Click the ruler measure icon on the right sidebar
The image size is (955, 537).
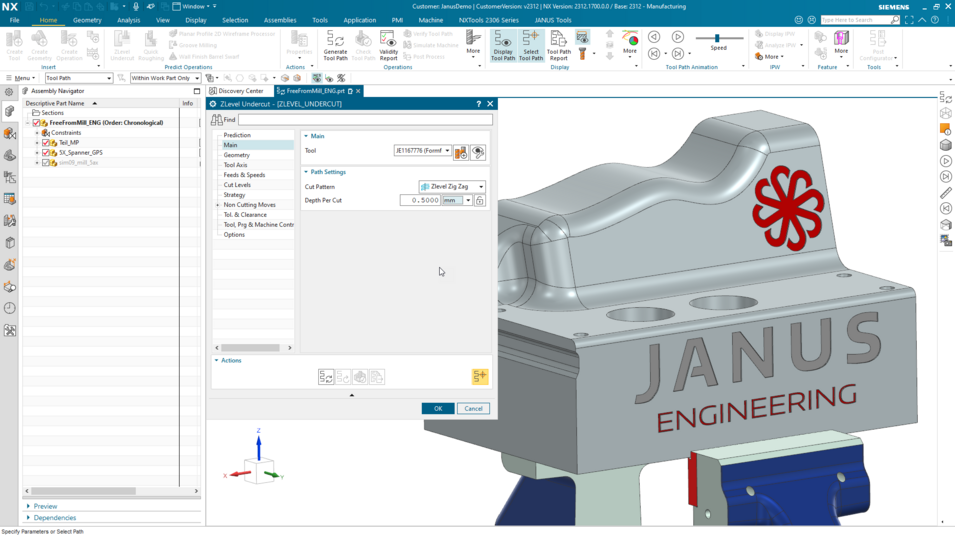coord(945,192)
